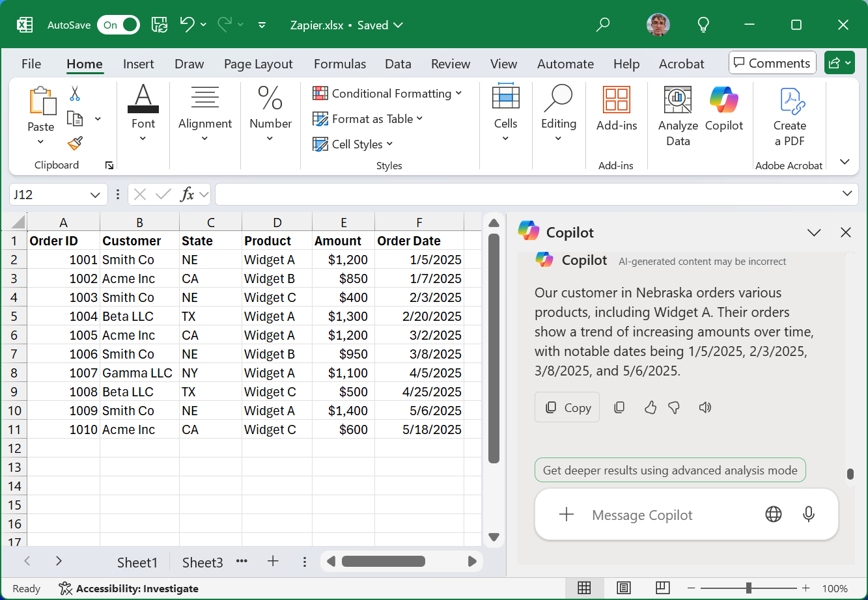
Task: Collapse the ribbon with the chevron
Action: pos(845,162)
